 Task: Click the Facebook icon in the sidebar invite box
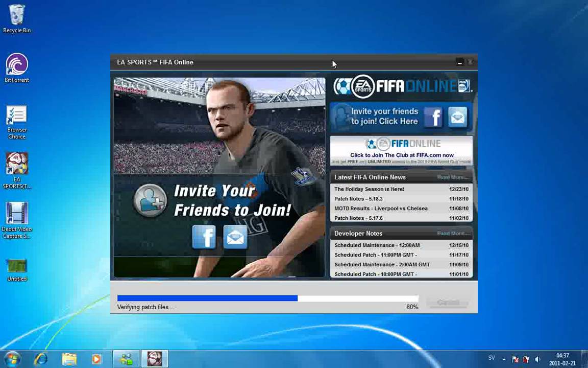point(434,117)
